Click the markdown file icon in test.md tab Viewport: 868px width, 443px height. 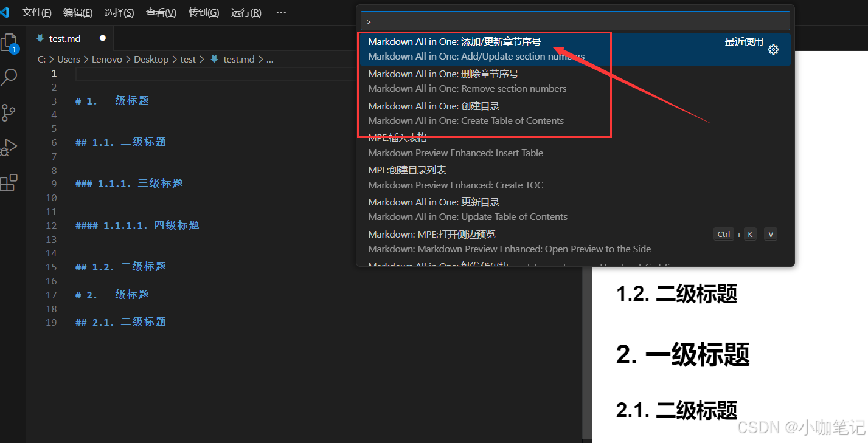40,38
